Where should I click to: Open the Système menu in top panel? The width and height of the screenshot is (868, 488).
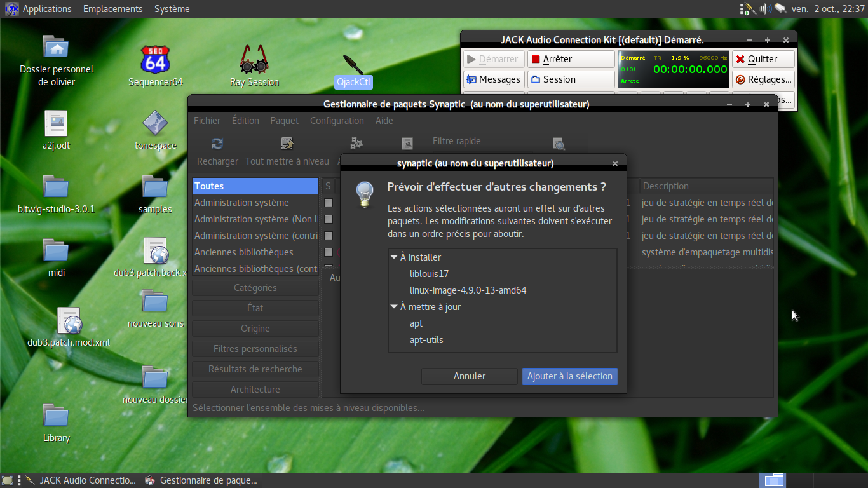pos(172,9)
